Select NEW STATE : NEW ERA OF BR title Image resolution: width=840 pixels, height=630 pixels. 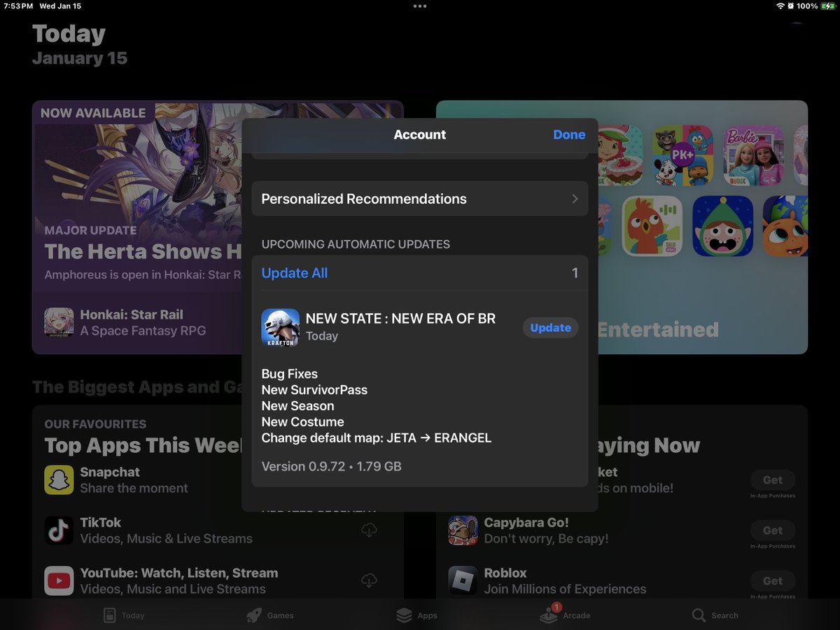401,318
